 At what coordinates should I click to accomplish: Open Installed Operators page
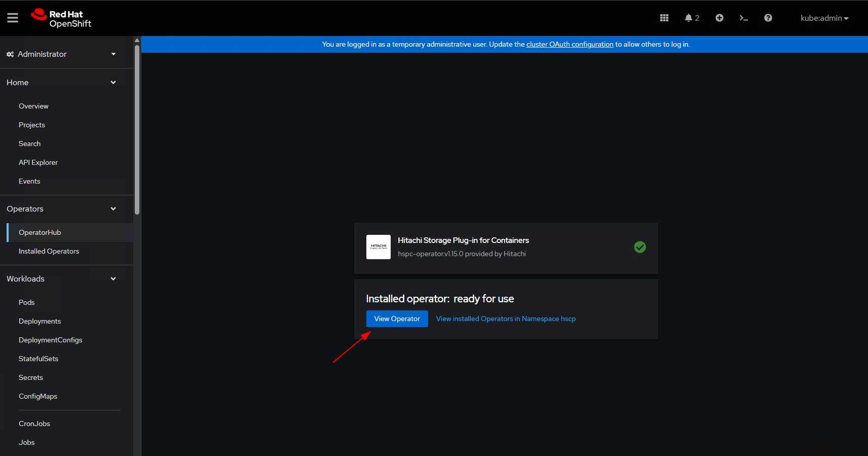[49, 251]
